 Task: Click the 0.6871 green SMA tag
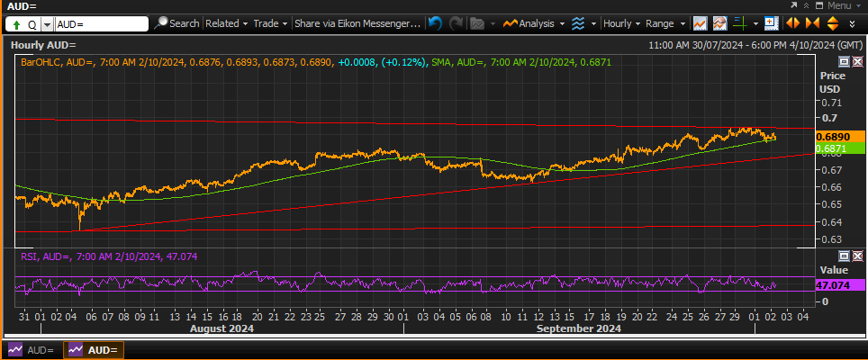click(x=840, y=148)
